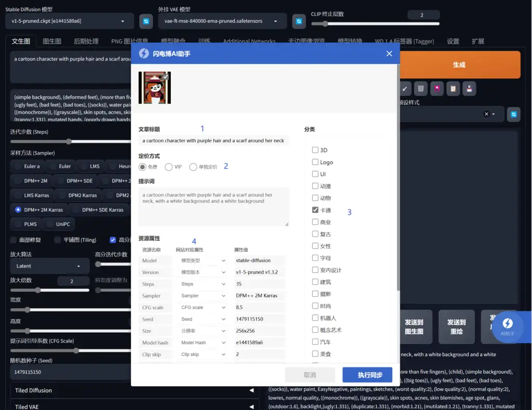Click the floppy disk save style icon
The width and height of the screenshot is (532, 410).
coord(469,89)
